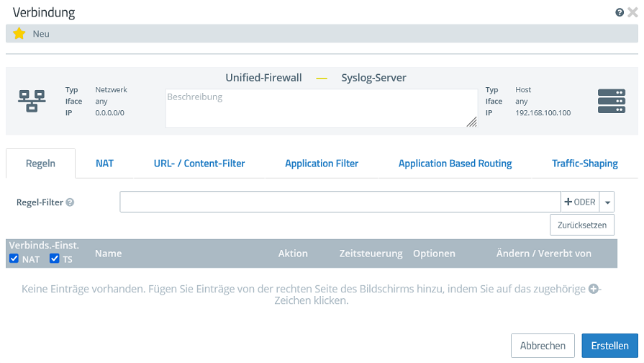Open the Application Filter tab
This screenshot has width=644, height=363.
(322, 163)
